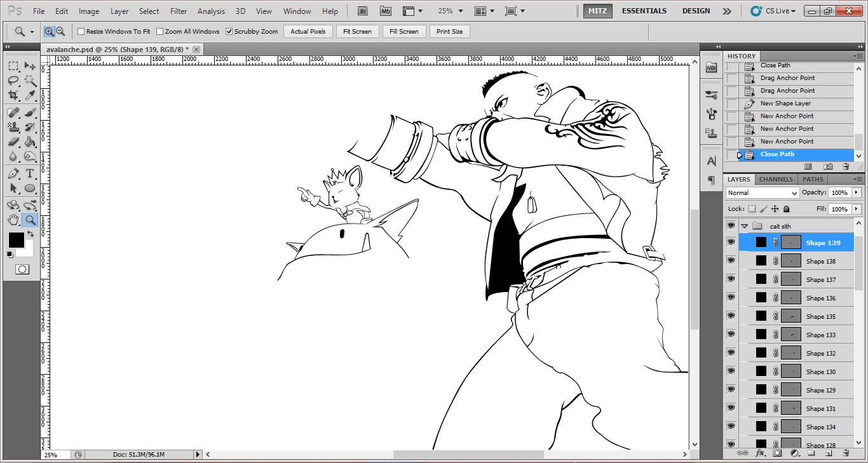The height and width of the screenshot is (463, 868).
Task: Select the Hand tool
Action: tap(13, 220)
